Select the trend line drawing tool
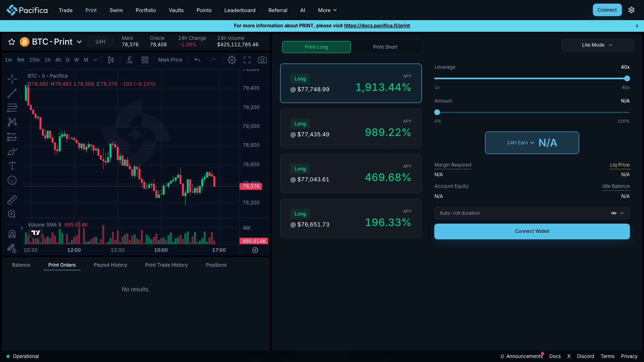 (x=12, y=93)
